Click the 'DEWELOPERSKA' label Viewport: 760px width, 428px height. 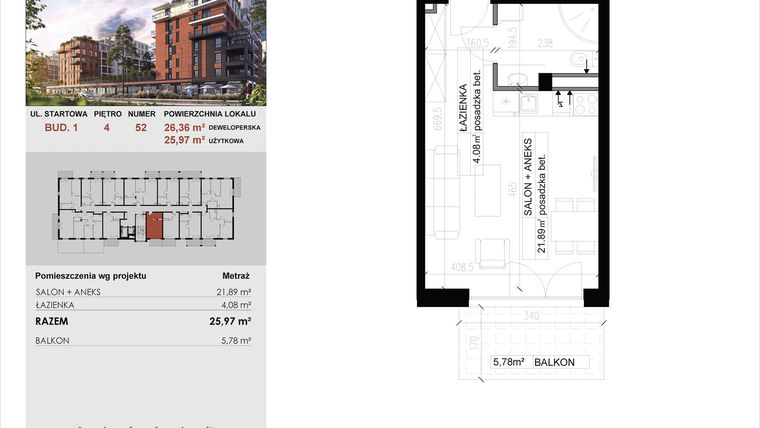click(235, 127)
